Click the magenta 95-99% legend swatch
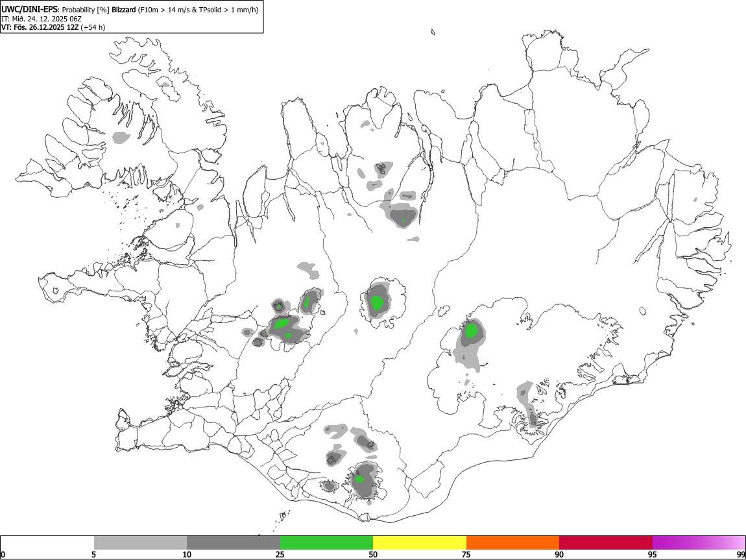The height and width of the screenshot is (560, 746). point(699,543)
